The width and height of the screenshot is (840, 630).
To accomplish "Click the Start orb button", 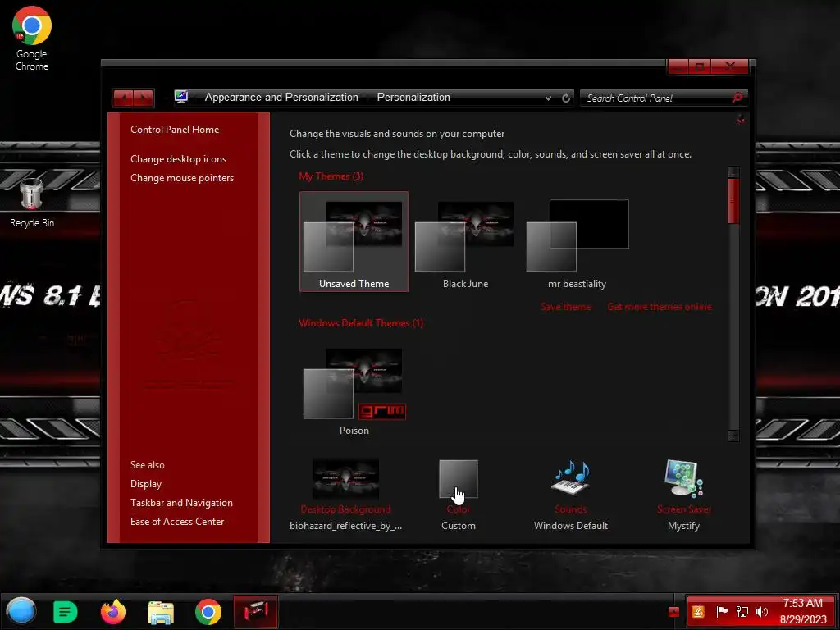I will tap(21, 611).
